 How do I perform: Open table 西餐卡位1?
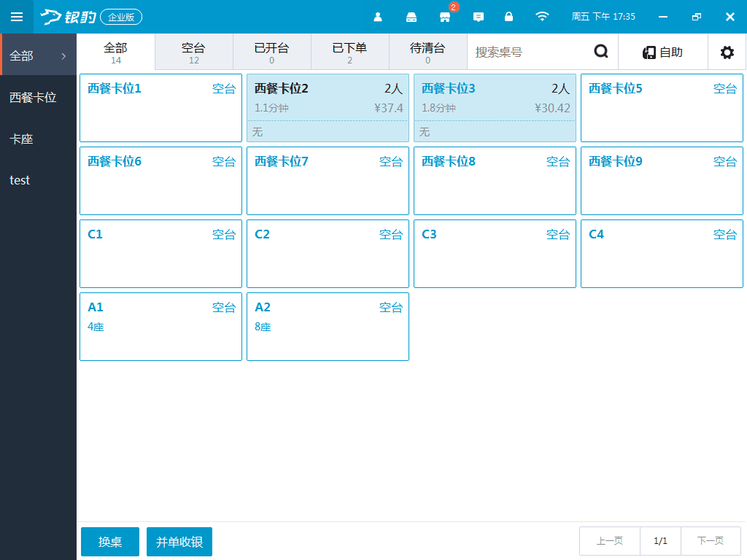coord(161,108)
